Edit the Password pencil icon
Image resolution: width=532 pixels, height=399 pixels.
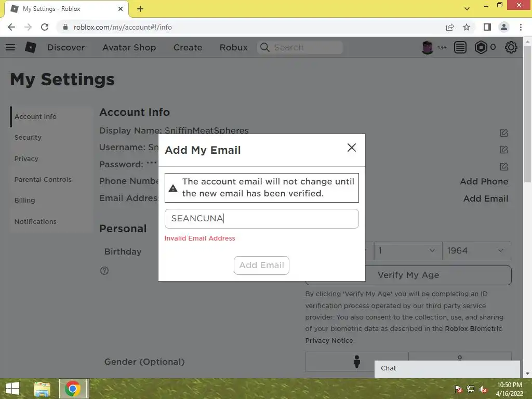coord(504,167)
